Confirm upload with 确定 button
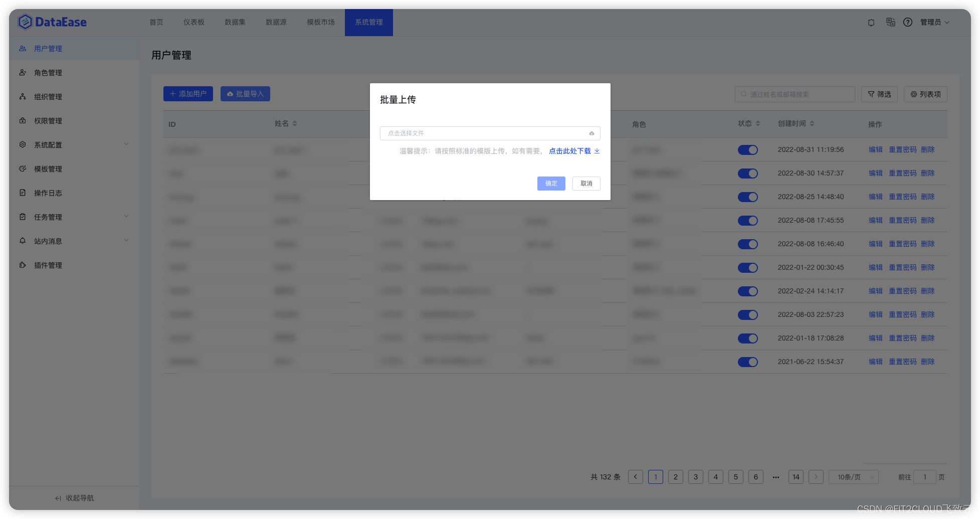The image size is (980, 519). [551, 184]
